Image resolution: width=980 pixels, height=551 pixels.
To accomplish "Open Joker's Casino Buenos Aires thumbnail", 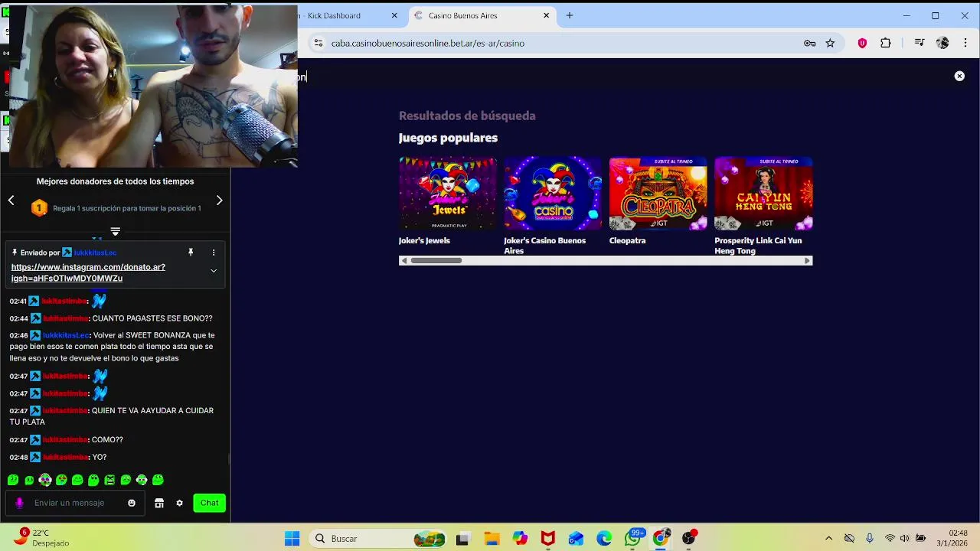I will click(553, 194).
